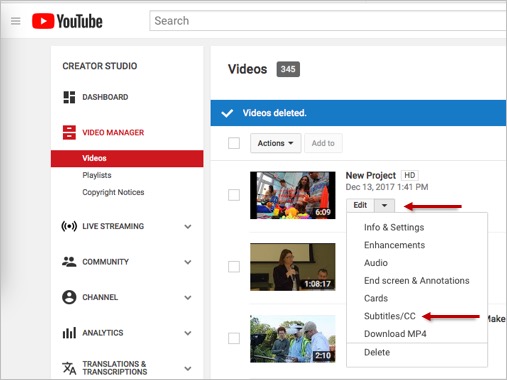The height and width of the screenshot is (380, 507).
Task: Click the Translations & Transcriptions label
Action: pyautogui.click(x=115, y=368)
